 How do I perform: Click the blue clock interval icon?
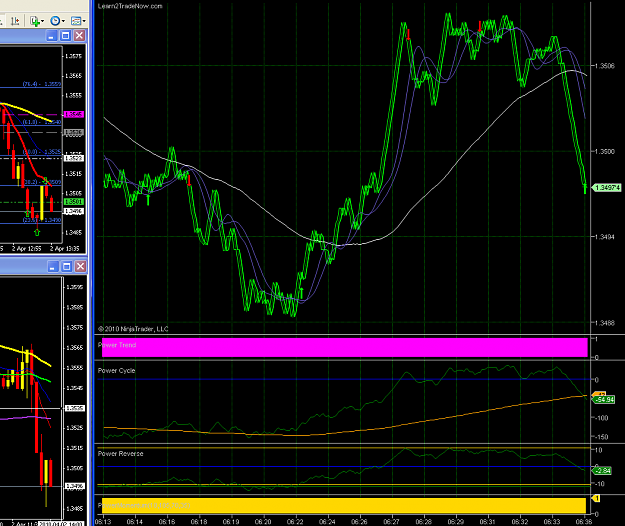(55, 21)
